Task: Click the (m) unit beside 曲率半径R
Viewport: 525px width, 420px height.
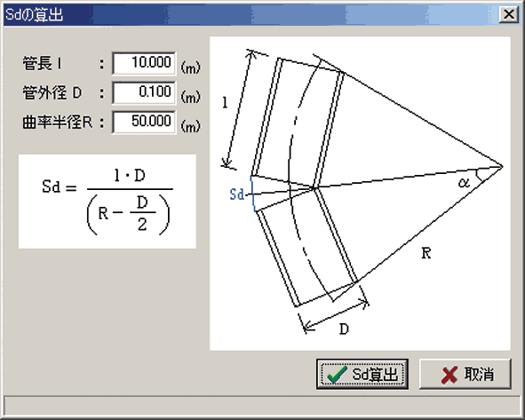Action: 190,126
